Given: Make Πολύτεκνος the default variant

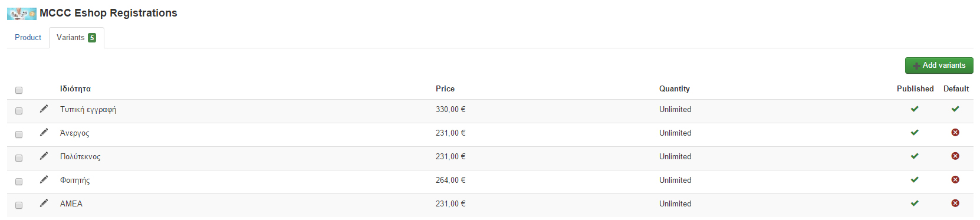Looking at the screenshot, I should (955, 156).
